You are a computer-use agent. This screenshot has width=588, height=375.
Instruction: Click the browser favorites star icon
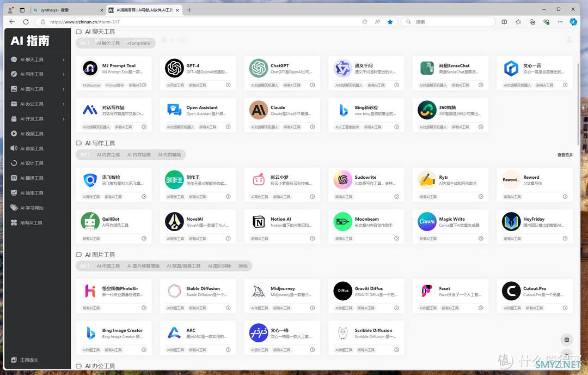tap(390, 22)
